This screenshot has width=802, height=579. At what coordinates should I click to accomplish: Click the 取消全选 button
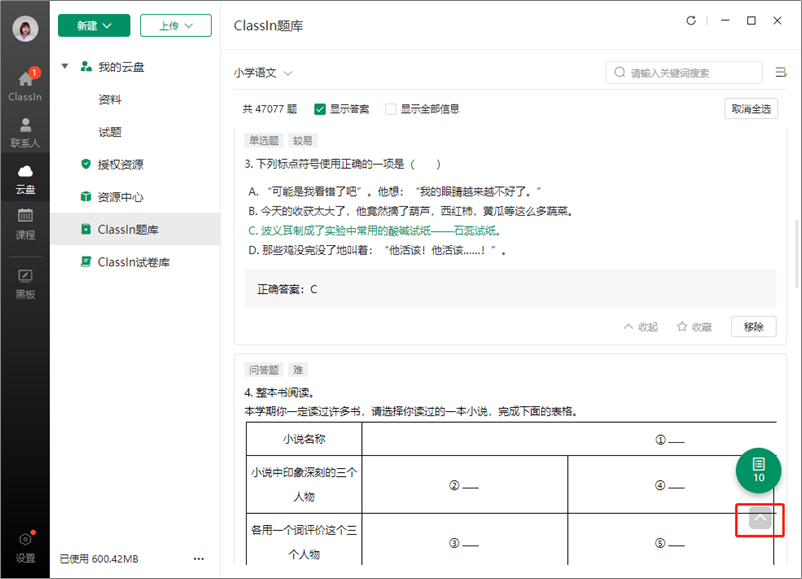click(x=751, y=108)
